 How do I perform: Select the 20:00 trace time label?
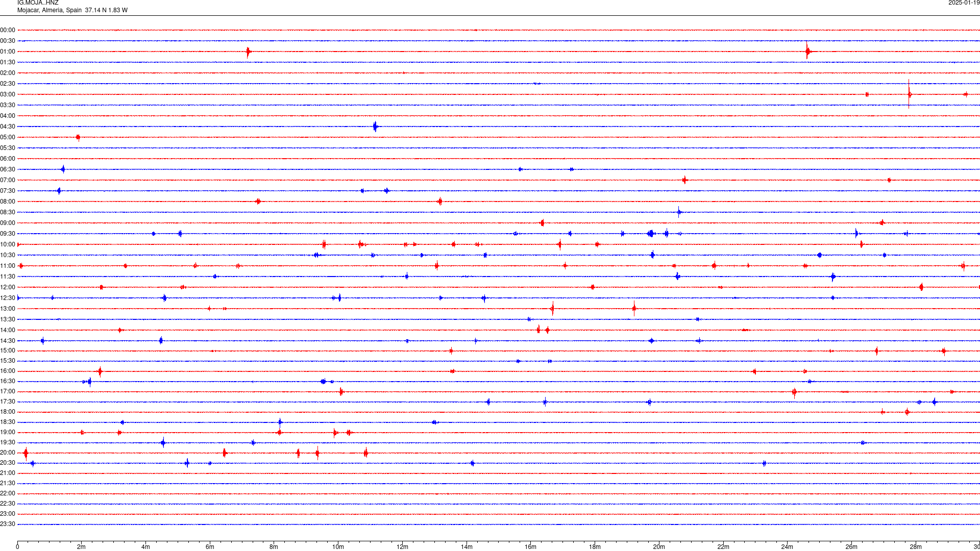click(x=8, y=453)
